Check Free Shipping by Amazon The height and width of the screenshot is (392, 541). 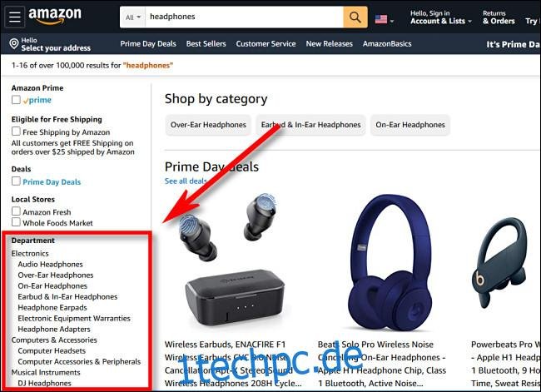pos(16,131)
